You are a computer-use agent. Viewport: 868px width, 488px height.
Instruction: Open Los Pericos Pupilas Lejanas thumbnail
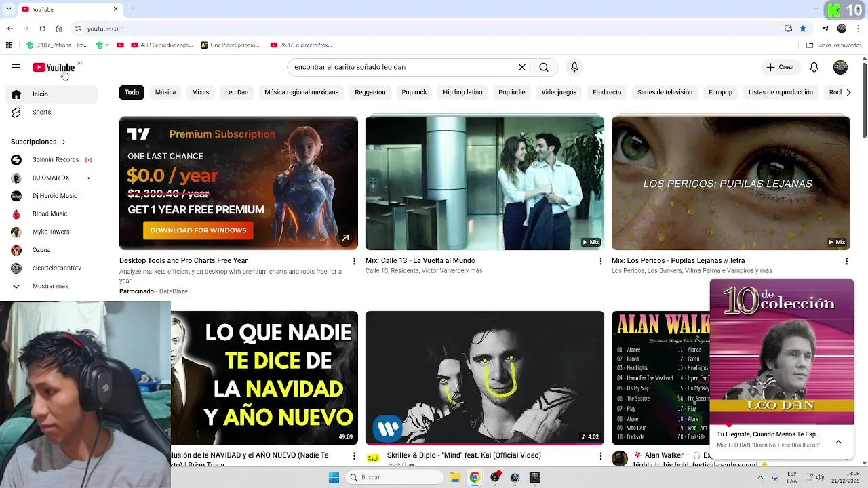click(731, 183)
